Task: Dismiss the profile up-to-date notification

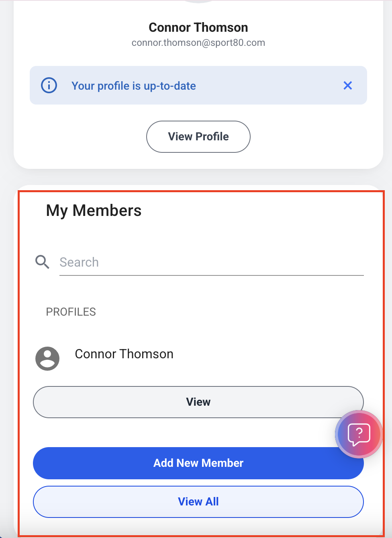Action: 348,85
